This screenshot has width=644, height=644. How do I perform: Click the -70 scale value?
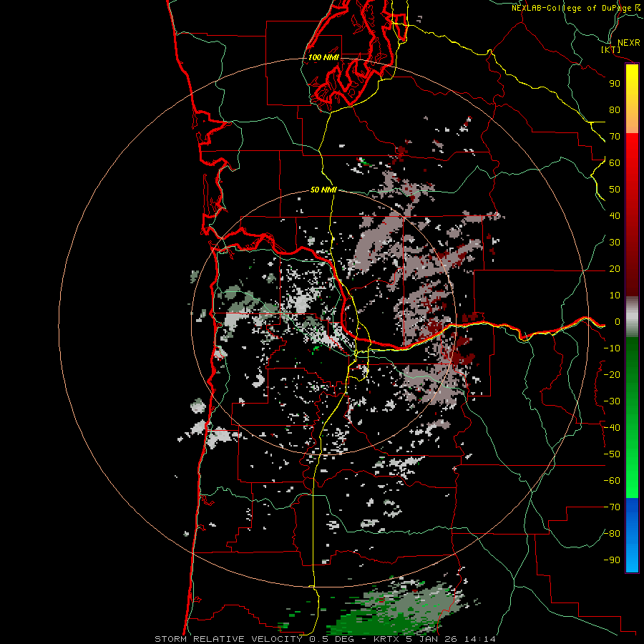click(x=612, y=507)
